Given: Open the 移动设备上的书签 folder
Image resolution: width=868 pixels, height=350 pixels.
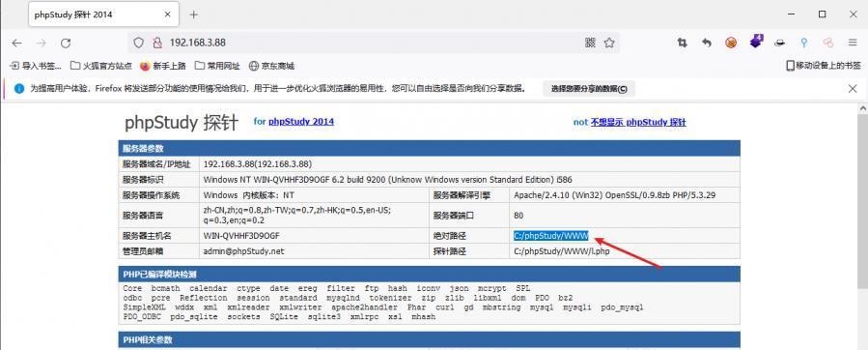Looking at the screenshot, I should coord(824,66).
